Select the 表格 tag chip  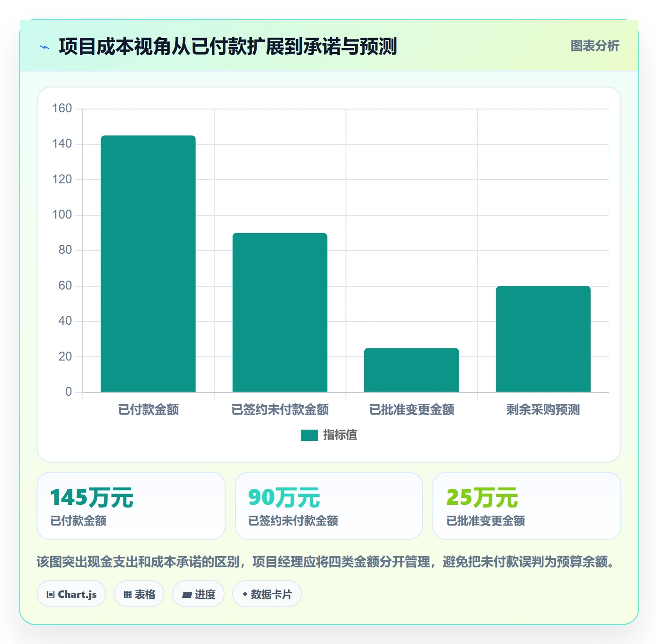coord(139,594)
